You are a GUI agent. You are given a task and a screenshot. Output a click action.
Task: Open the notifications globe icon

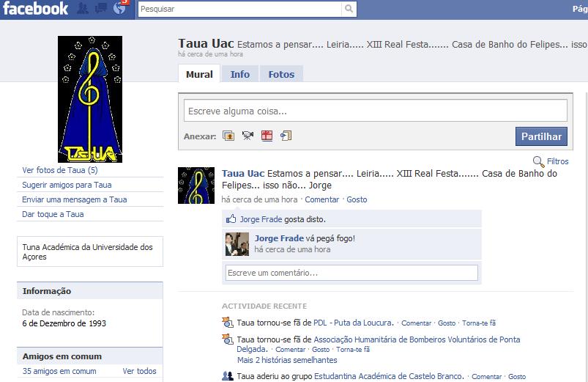click(119, 8)
